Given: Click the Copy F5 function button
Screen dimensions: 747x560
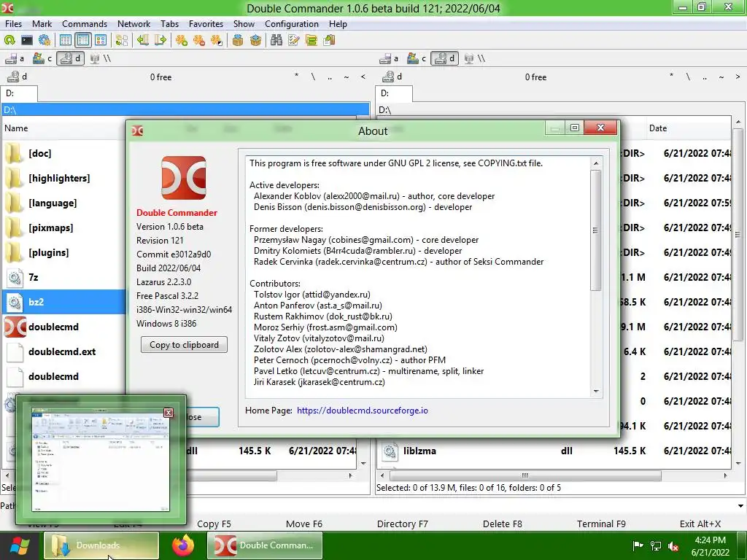Looking at the screenshot, I should [x=214, y=524].
